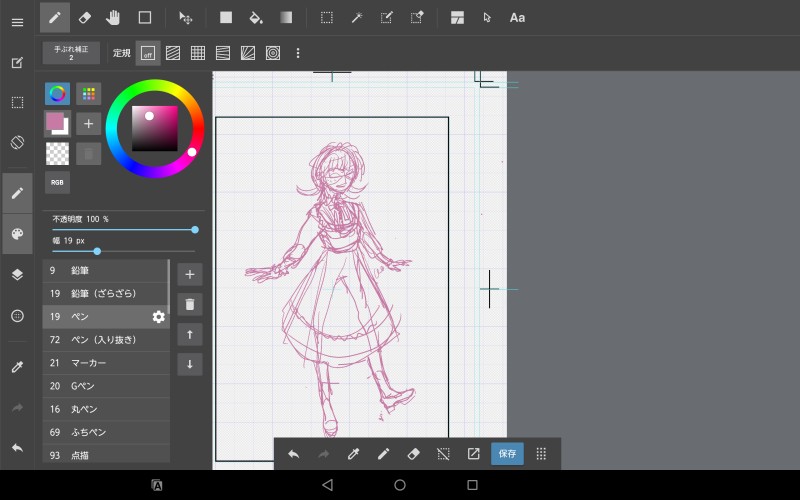Open the snap options three-dot menu

297,53
